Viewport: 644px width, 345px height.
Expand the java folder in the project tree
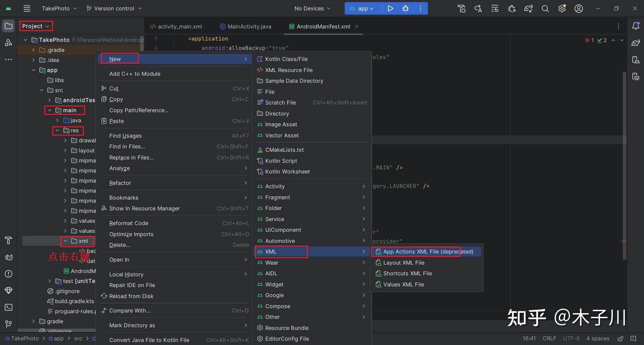pos(57,120)
